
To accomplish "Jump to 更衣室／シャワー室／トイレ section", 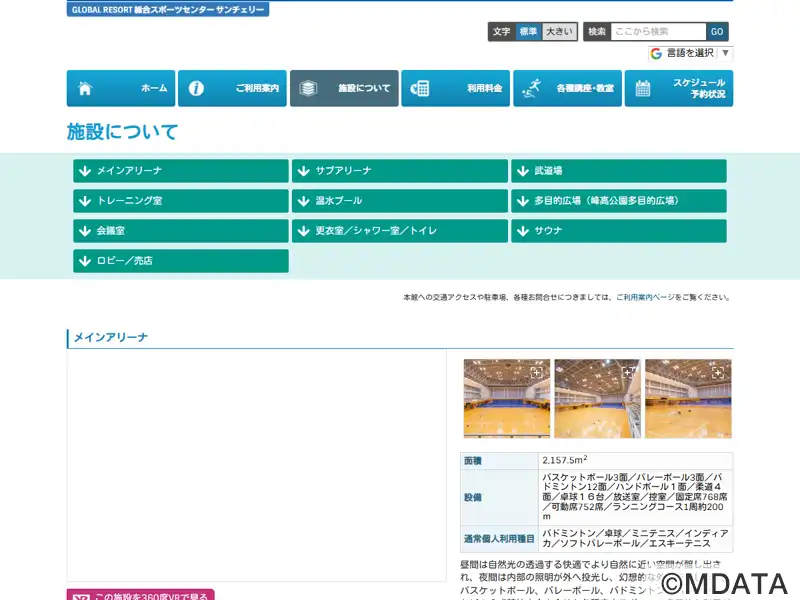I will point(399,231).
